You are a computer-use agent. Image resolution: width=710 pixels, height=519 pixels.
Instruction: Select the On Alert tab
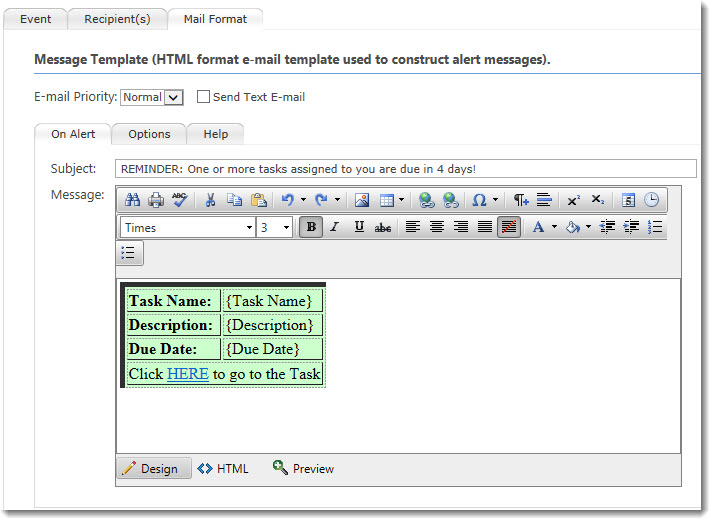[x=73, y=134]
